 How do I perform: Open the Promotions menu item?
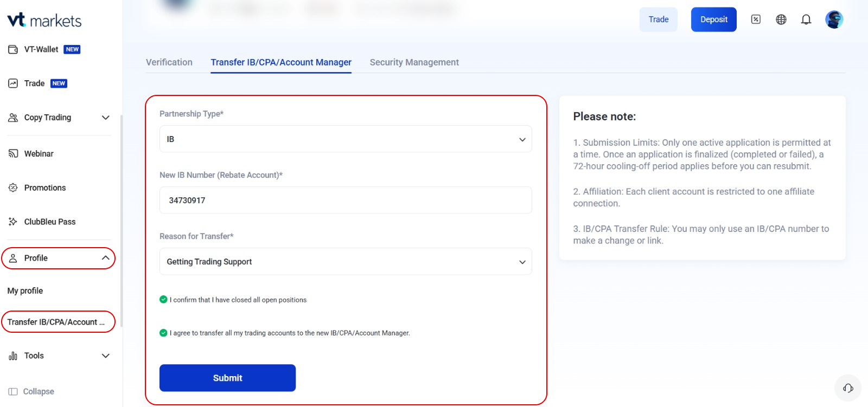coord(45,188)
